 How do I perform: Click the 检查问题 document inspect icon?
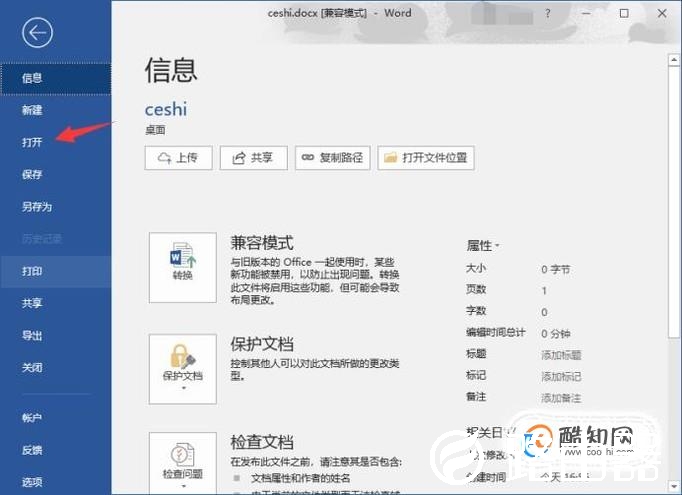coord(183,455)
